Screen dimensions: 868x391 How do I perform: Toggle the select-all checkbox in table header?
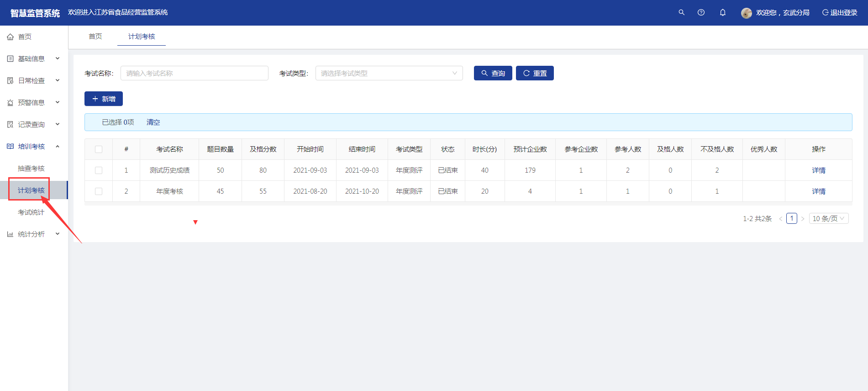click(99, 149)
